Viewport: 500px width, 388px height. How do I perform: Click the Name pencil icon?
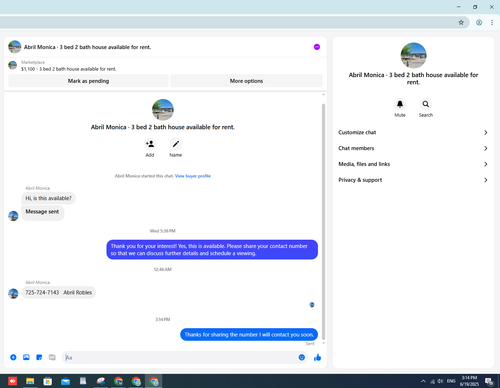176,144
